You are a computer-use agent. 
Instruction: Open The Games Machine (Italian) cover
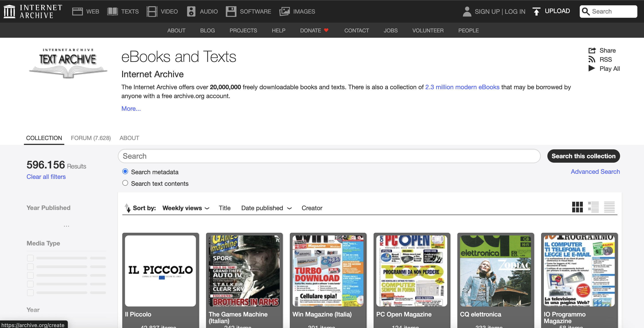click(244, 271)
